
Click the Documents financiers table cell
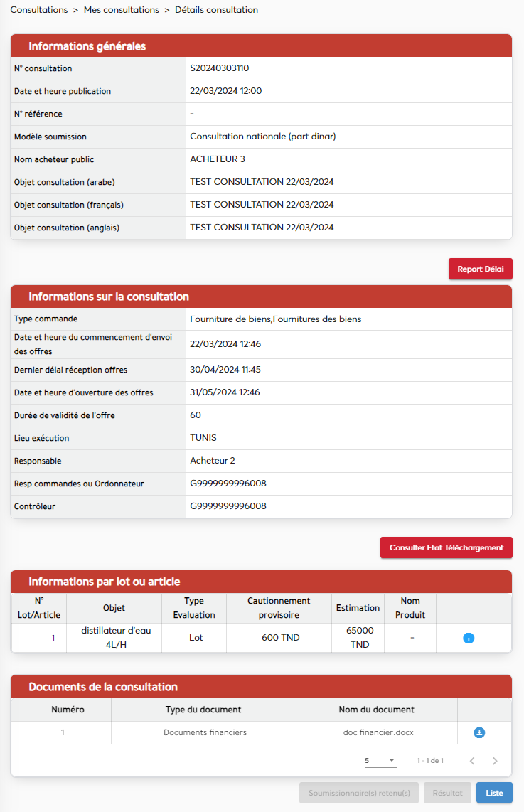pos(205,732)
